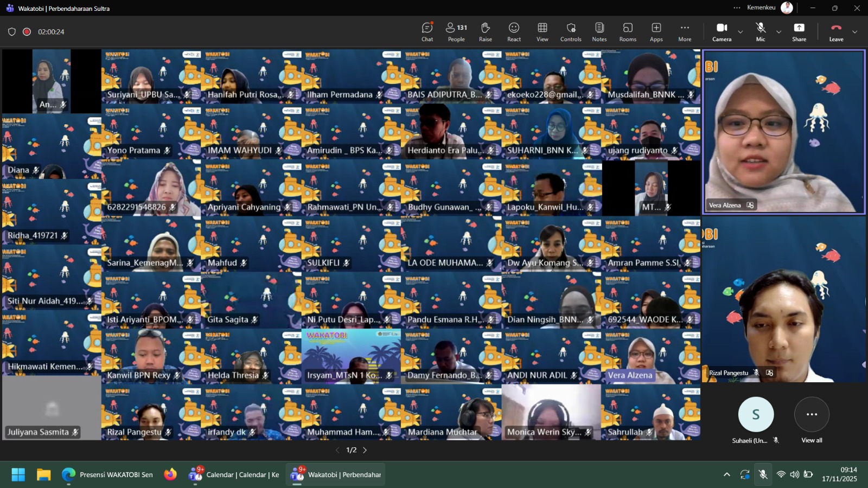Screen dimensions: 868x488
Task: Open breakout Rooms
Action: (x=628, y=31)
